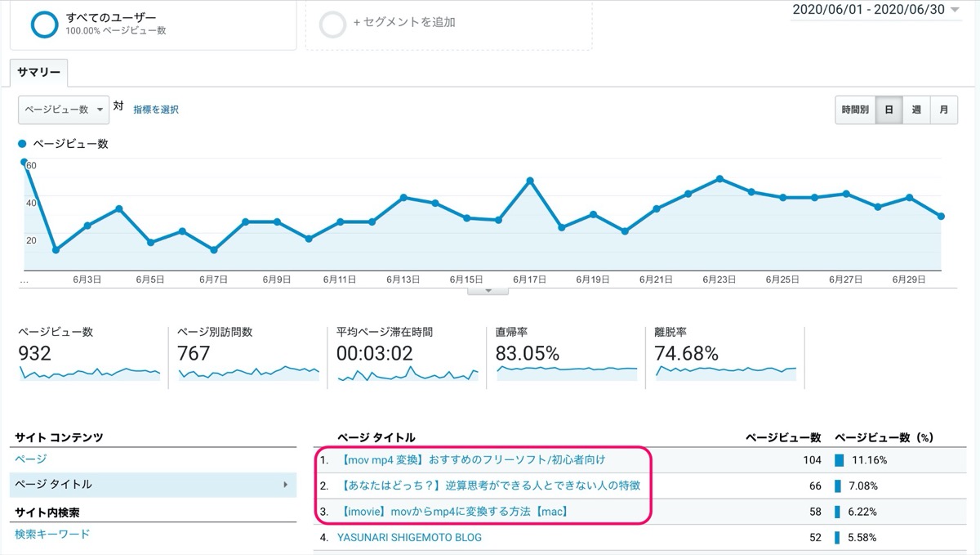Open the 【mov mp4 変換】おすすめのフリーソフト page link
The height and width of the screenshot is (555, 980).
click(x=472, y=460)
